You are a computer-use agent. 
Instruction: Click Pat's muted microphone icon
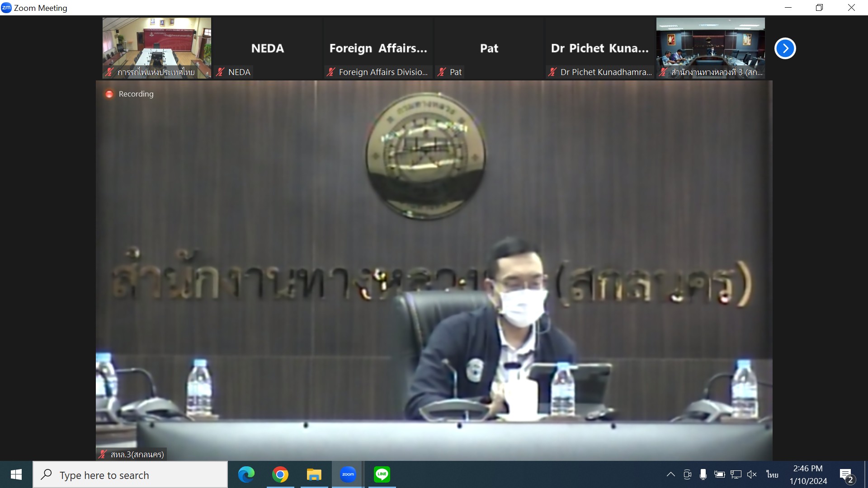[442, 72]
